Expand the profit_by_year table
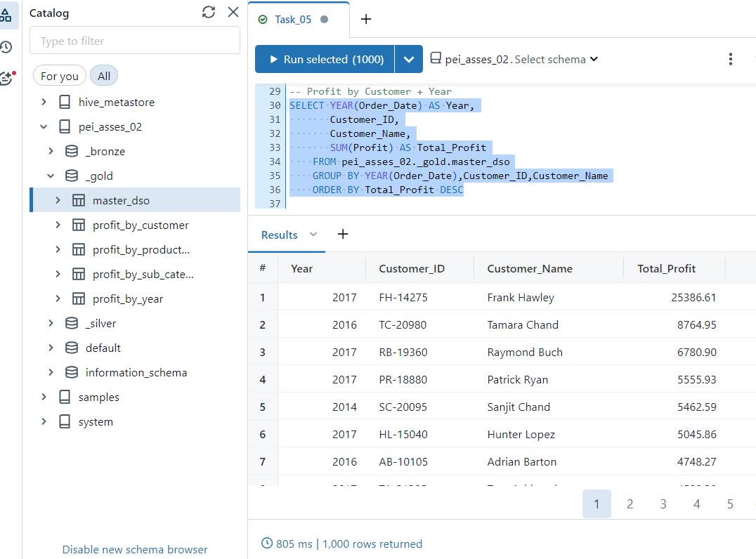 point(58,298)
